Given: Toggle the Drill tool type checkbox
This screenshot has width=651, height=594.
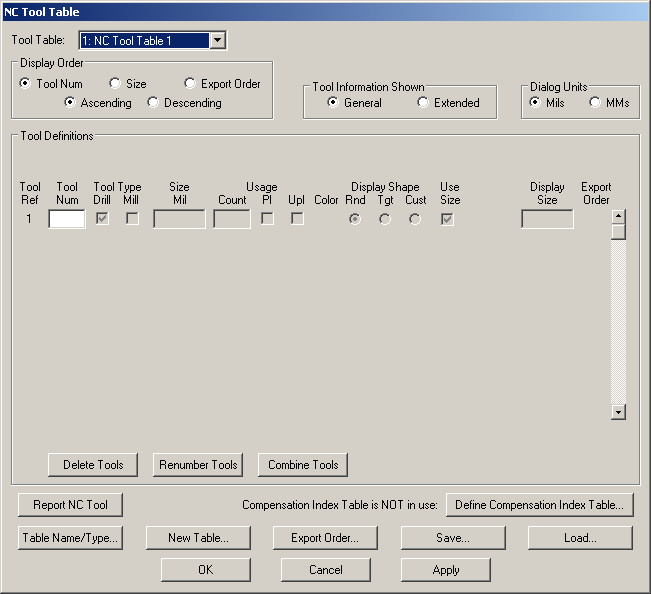Looking at the screenshot, I should coord(102,218).
